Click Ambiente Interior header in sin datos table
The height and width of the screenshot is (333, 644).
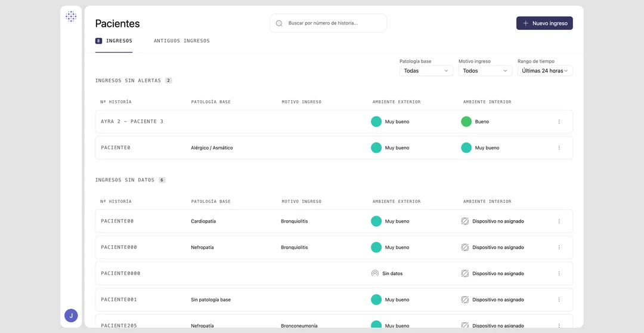(487, 202)
